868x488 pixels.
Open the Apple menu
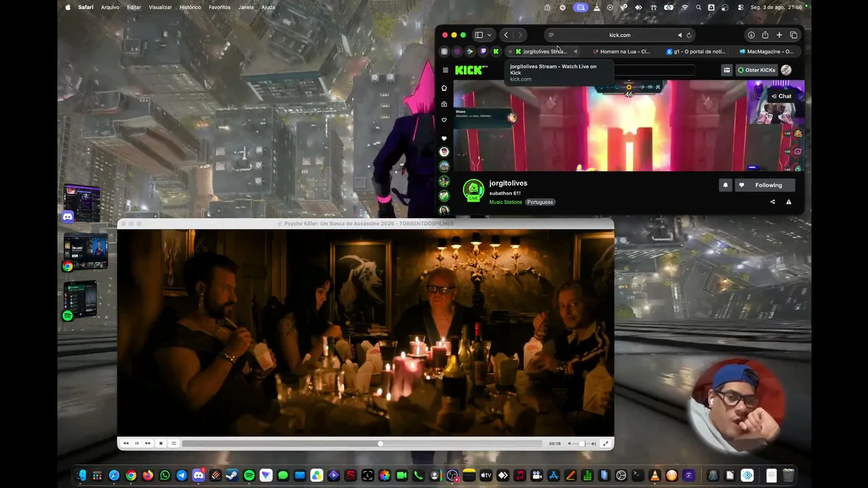point(68,7)
